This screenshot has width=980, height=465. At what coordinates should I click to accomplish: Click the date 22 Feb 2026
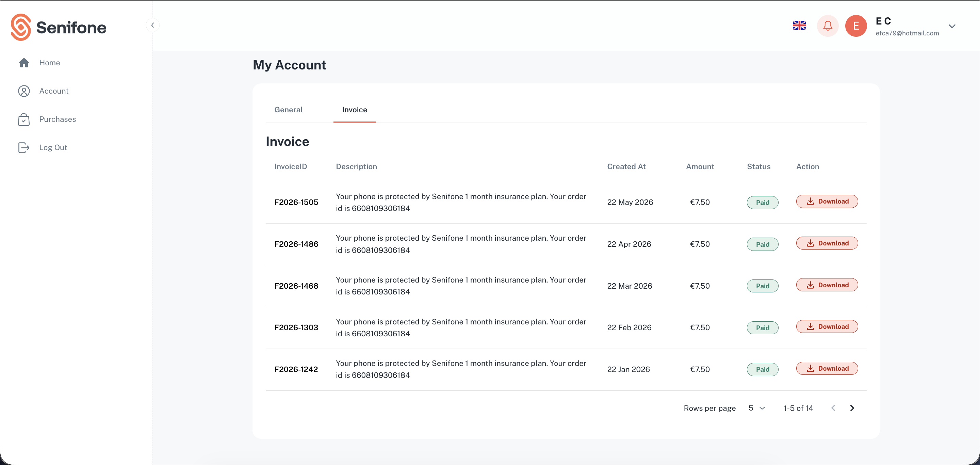[629, 327]
